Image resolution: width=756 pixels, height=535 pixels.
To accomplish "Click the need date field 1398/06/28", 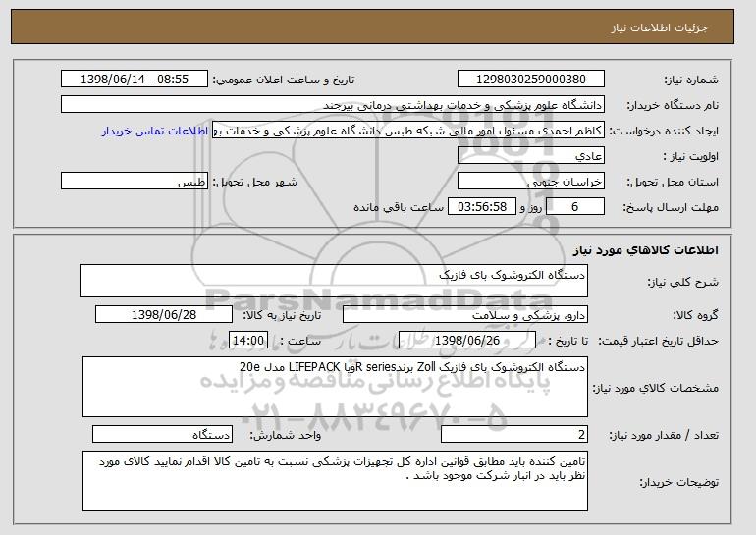I will click(164, 315).
